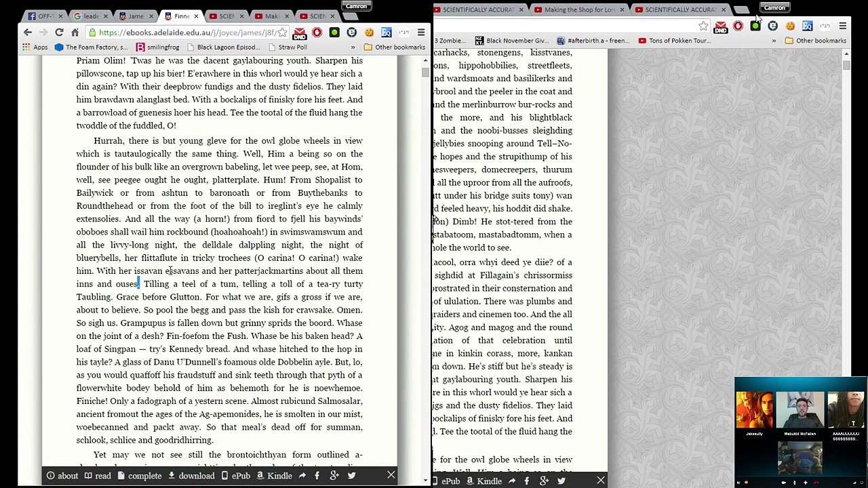Click Camron profile button in right browser
The width and height of the screenshot is (868, 488).
[774, 8]
